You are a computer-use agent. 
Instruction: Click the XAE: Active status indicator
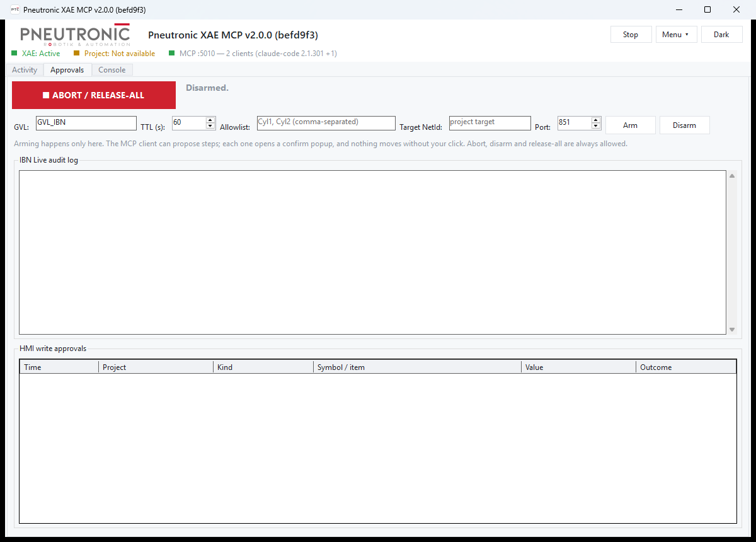coord(36,54)
